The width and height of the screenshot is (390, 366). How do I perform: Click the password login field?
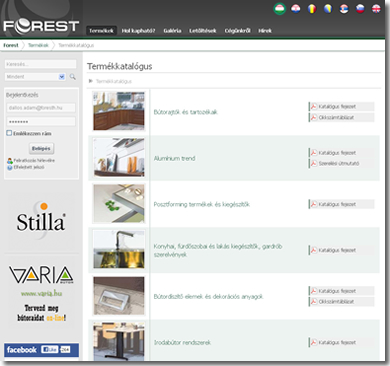pyautogui.click(x=41, y=121)
